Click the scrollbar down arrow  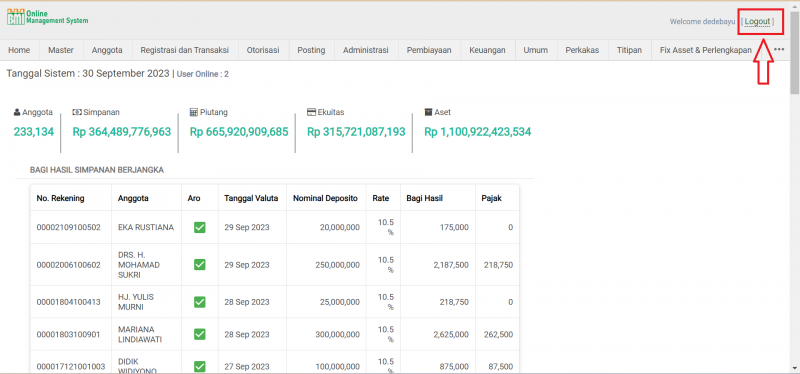794,367
